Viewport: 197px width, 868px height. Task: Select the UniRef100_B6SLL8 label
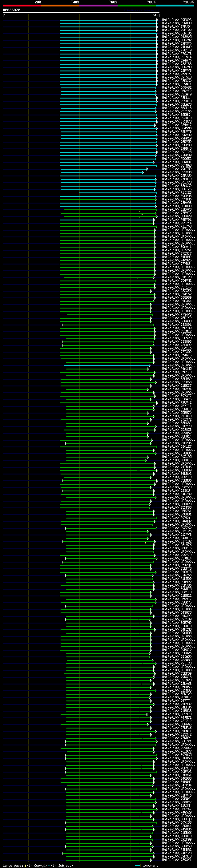176,108
